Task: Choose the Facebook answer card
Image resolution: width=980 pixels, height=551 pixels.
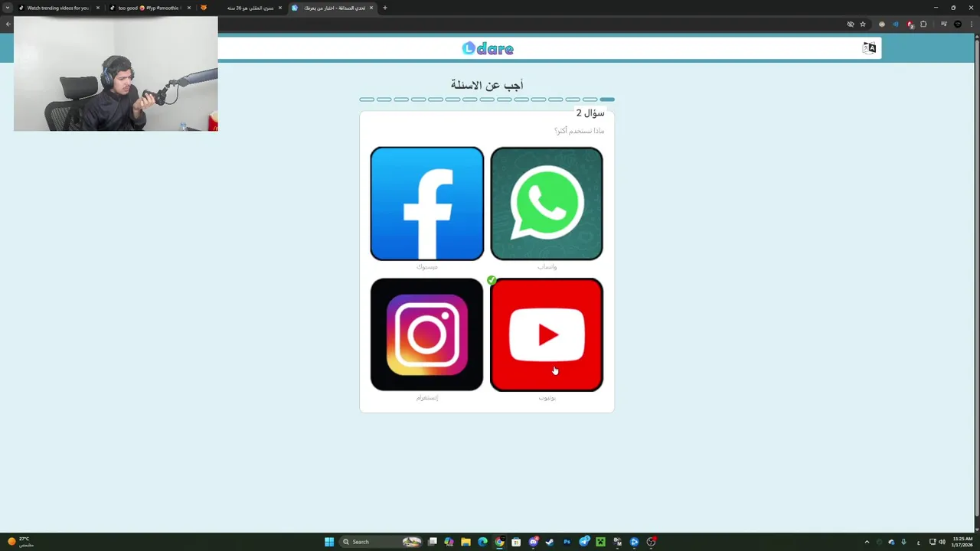Action: (x=426, y=204)
